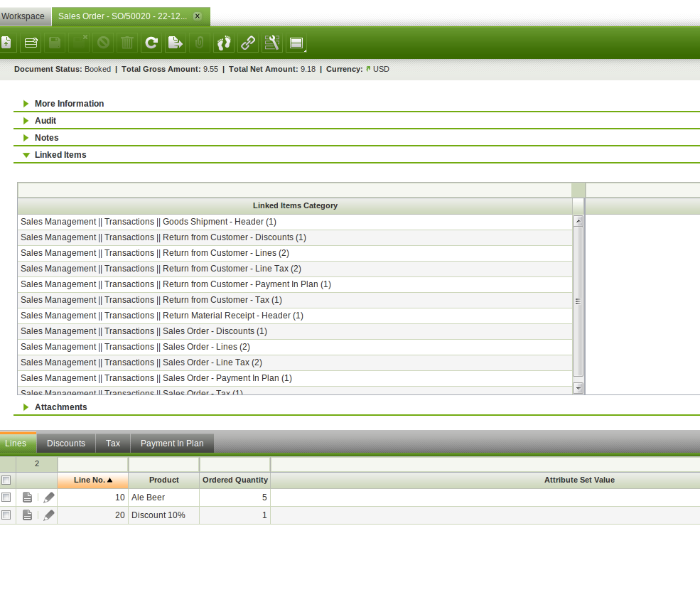Check the Ale Beer line checkbox

tap(6, 498)
